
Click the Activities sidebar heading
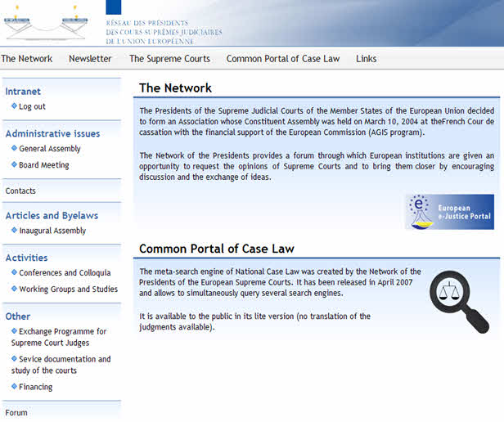(26, 258)
